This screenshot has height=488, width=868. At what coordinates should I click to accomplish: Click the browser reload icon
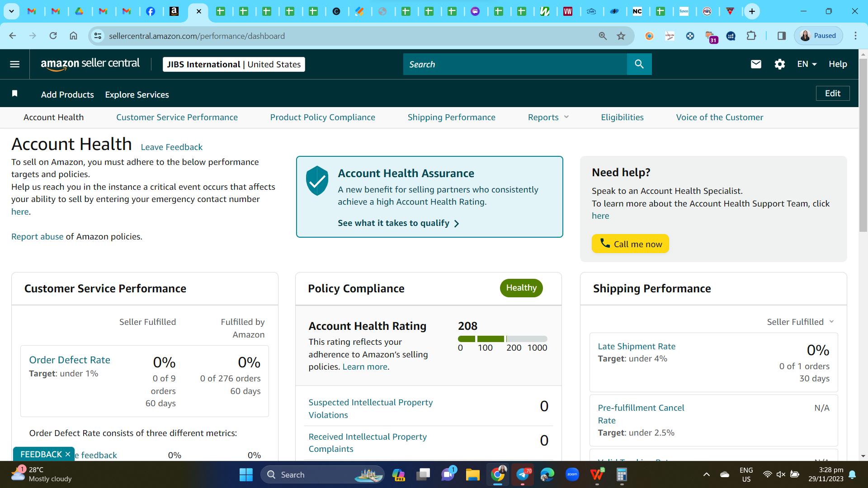[53, 36]
